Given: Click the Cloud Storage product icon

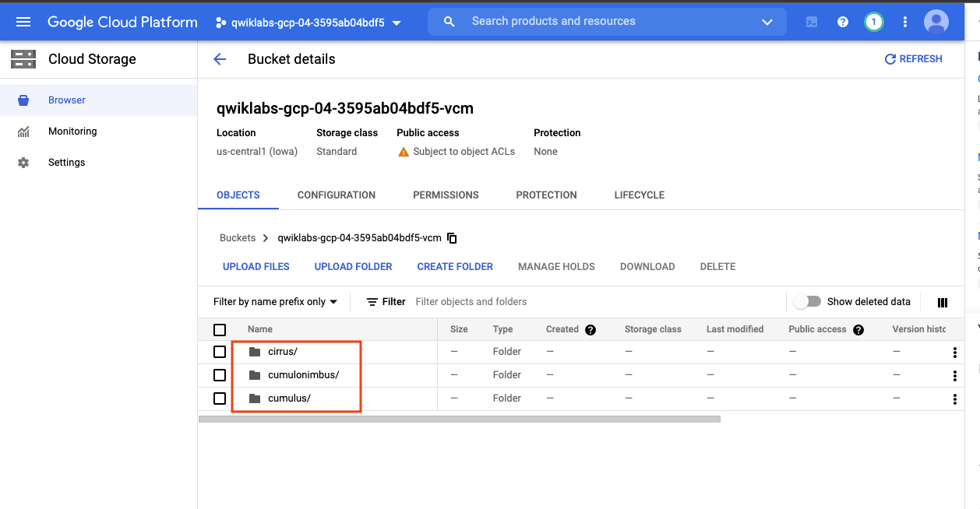Looking at the screenshot, I should [x=23, y=59].
